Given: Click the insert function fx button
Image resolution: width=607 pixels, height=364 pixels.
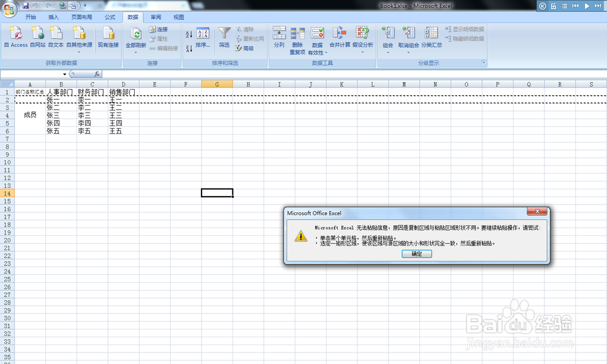Looking at the screenshot, I should (x=97, y=74).
